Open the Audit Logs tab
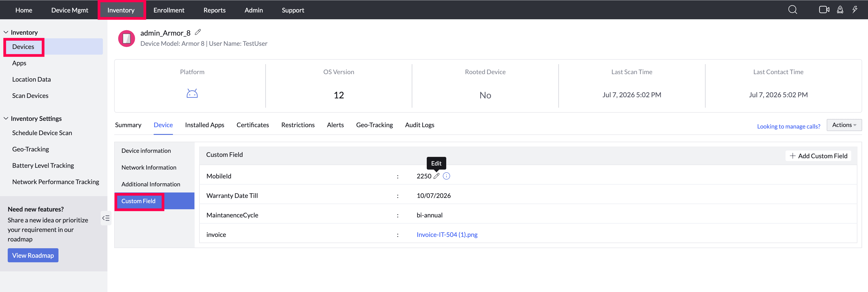The width and height of the screenshot is (868, 292). coord(419,125)
